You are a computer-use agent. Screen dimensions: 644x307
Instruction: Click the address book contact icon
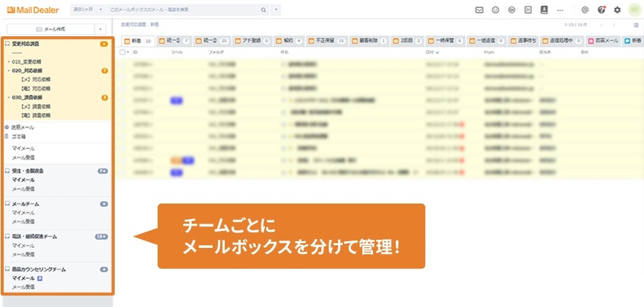[x=544, y=10]
